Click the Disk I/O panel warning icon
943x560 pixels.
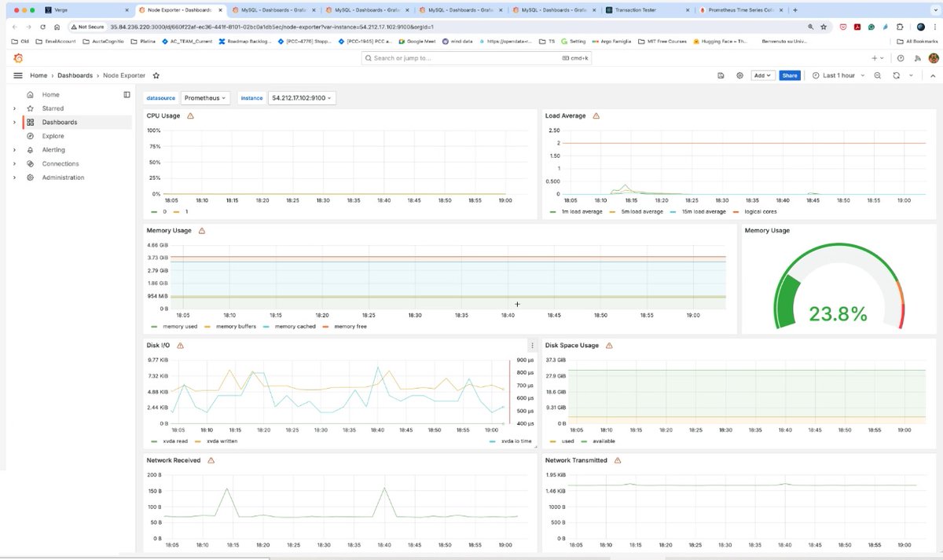[180, 346]
